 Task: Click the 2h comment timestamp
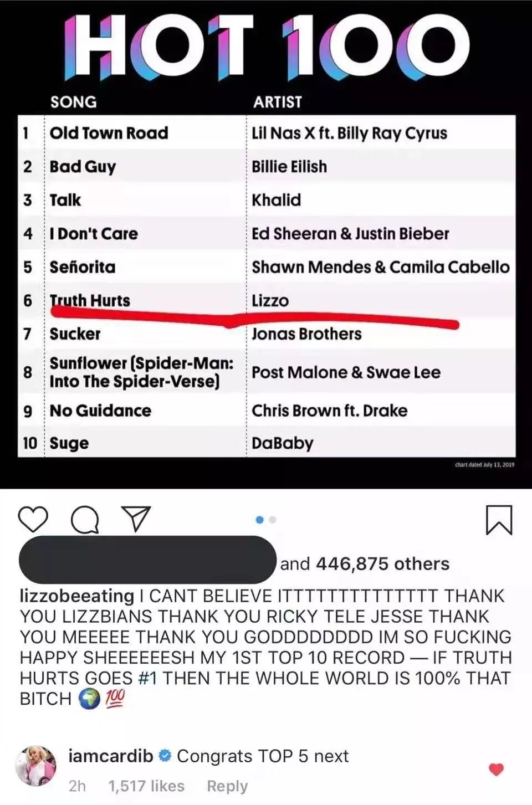77,786
